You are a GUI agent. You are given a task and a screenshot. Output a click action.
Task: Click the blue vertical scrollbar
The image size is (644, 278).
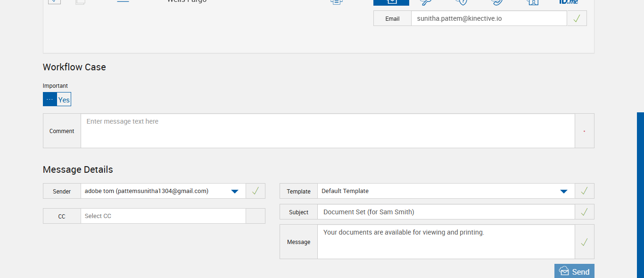pyautogui.click(x=640, y=194)
